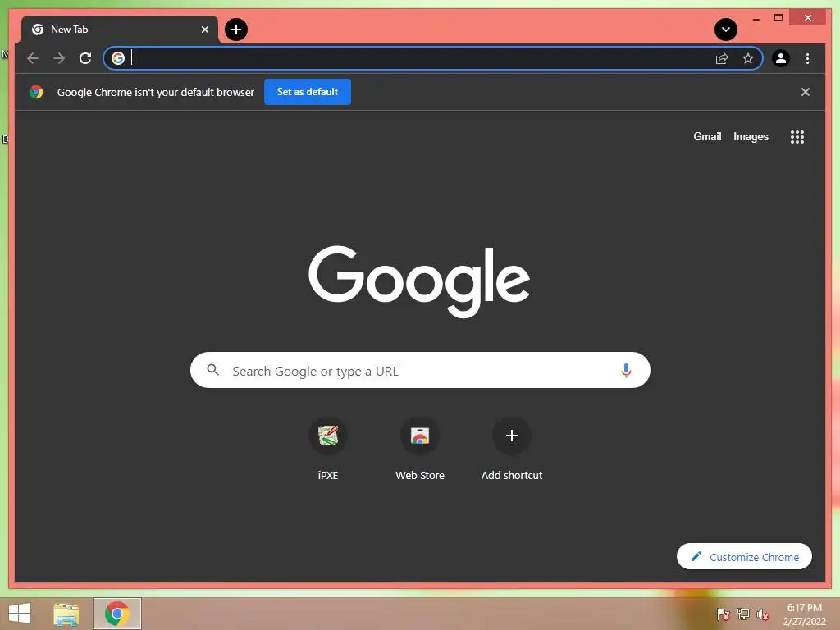Image resolution: width=840 pixels, height=630 pixels.
Task: Click the share this page icon
Action: [x=722, y=58]
